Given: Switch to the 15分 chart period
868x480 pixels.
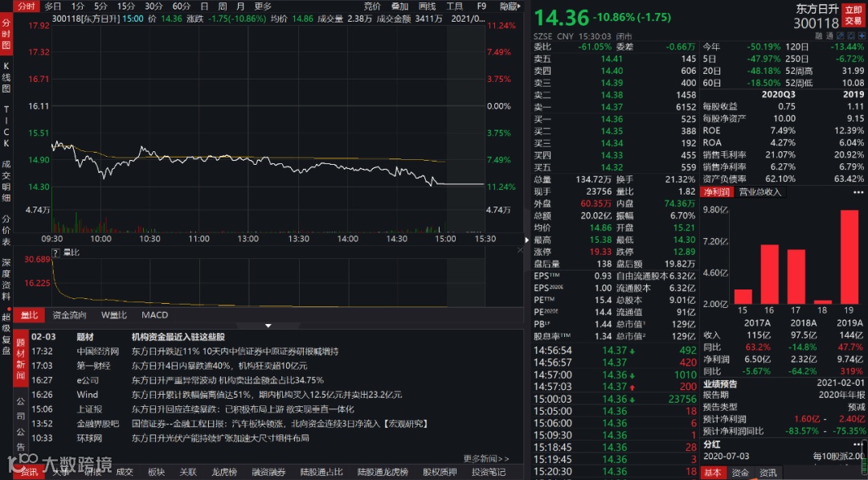Looking at the screenshot, I should (x=125, y=6).
